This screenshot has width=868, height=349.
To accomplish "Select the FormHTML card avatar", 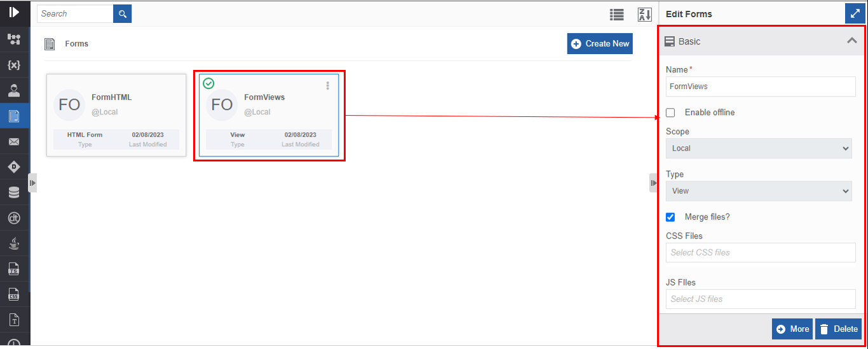I will click(x=69, y=105).
